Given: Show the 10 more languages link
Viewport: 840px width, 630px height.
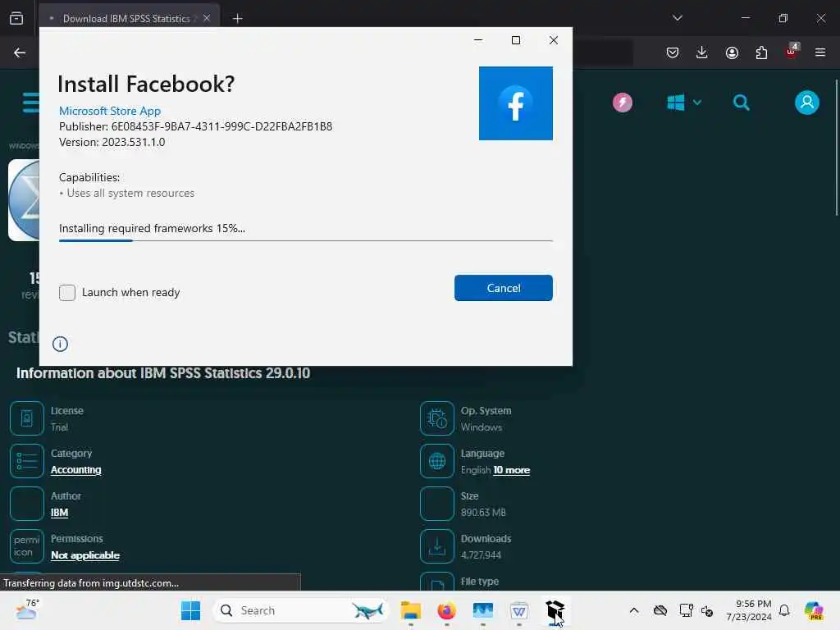Looking at the screenshot, I should [512, 470].
